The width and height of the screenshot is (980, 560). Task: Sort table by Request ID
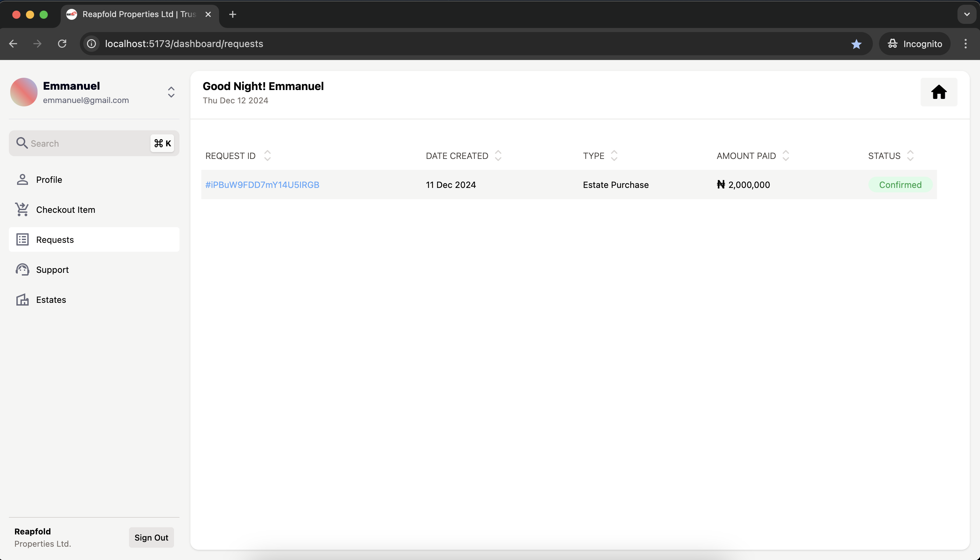click(x=268, y=156)
